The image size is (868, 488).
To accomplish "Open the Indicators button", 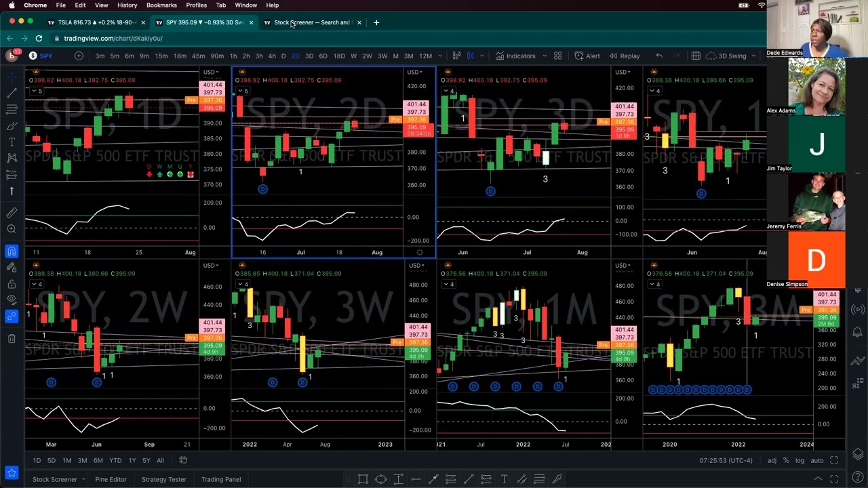I will [x=515, y=56].
